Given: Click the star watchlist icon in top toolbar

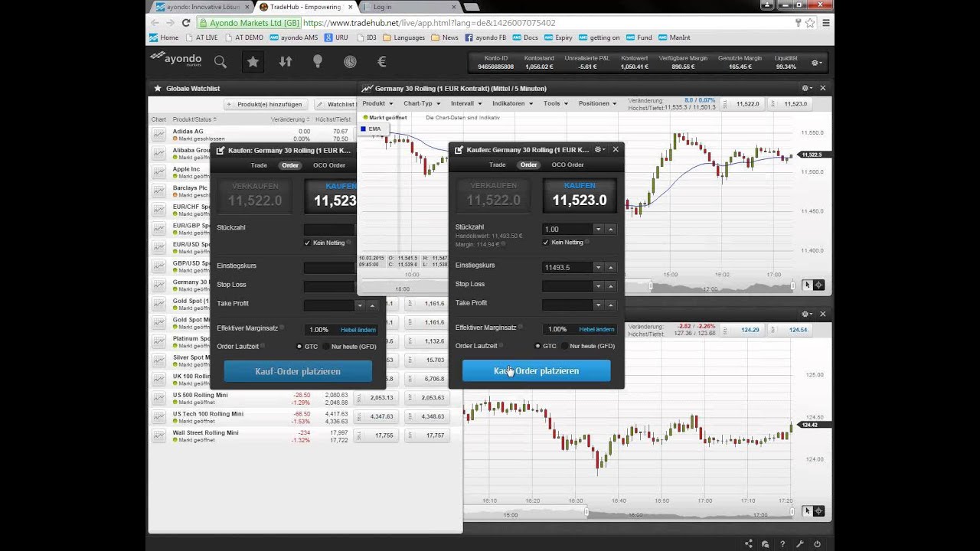Looking at the screenshot, I should [253, 62].
